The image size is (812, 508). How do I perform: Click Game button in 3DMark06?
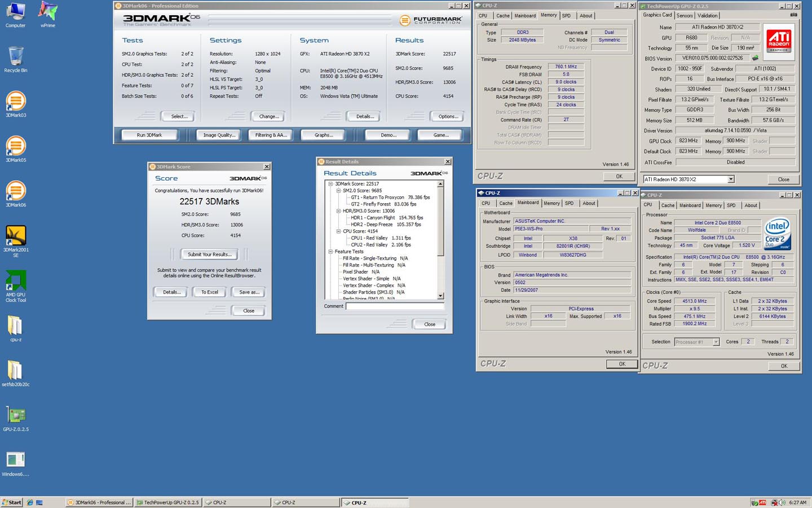point(441,135)
